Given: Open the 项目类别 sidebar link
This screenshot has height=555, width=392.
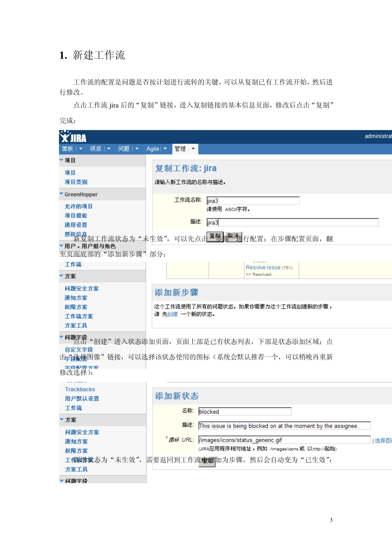Looking at the screenshot, I should [x=76, y=182].
